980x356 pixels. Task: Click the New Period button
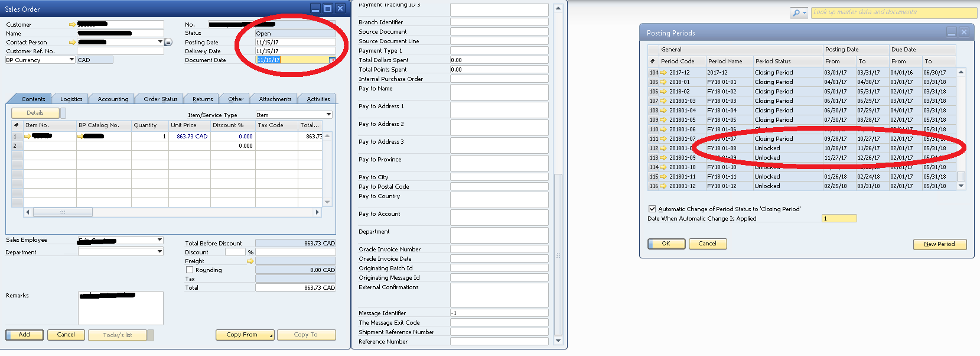(x=939, y=244)
